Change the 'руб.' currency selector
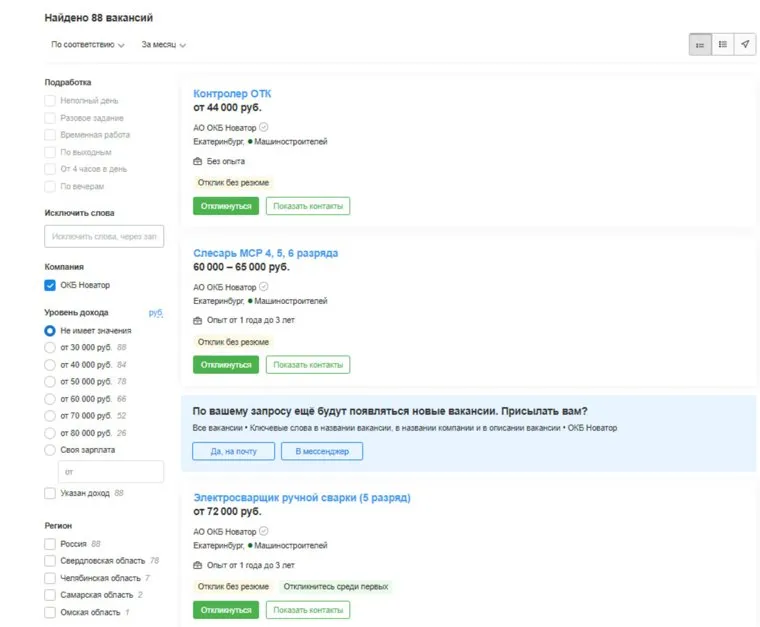 click(155, 313)
